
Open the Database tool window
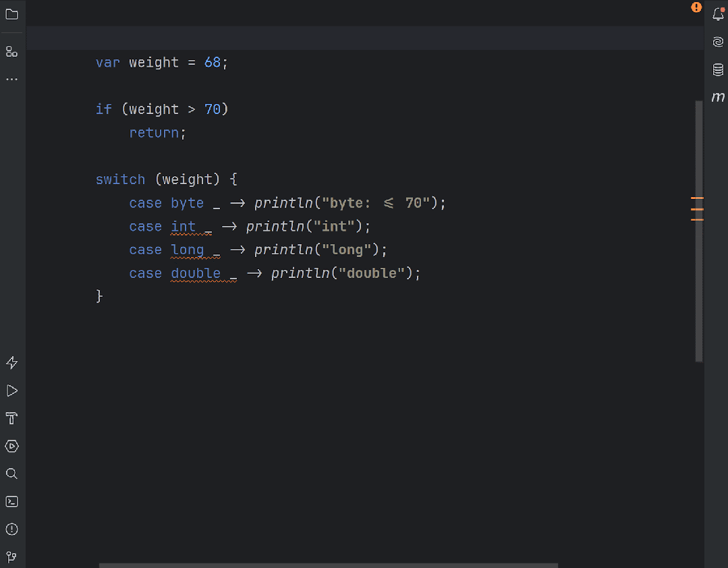(717, 69)
